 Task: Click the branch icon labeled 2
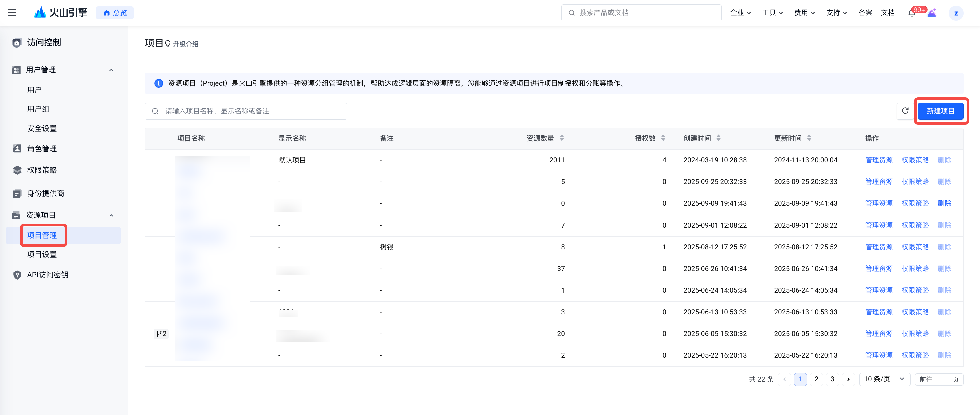[161, 334]
